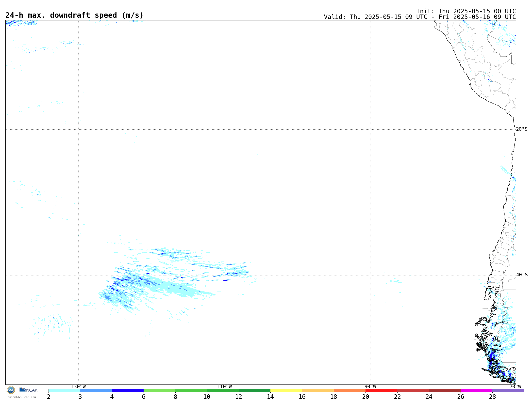Click the '90°W' longitude label
Viewport: 532px width, 400px height.
click(x=370, y=387)
